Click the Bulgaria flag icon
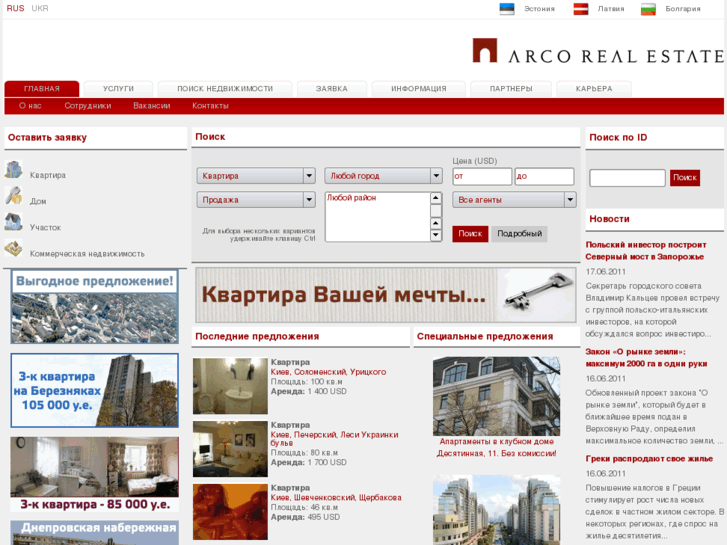The height and width of the screenshot is (545, 727). click(x=648, y=9)
